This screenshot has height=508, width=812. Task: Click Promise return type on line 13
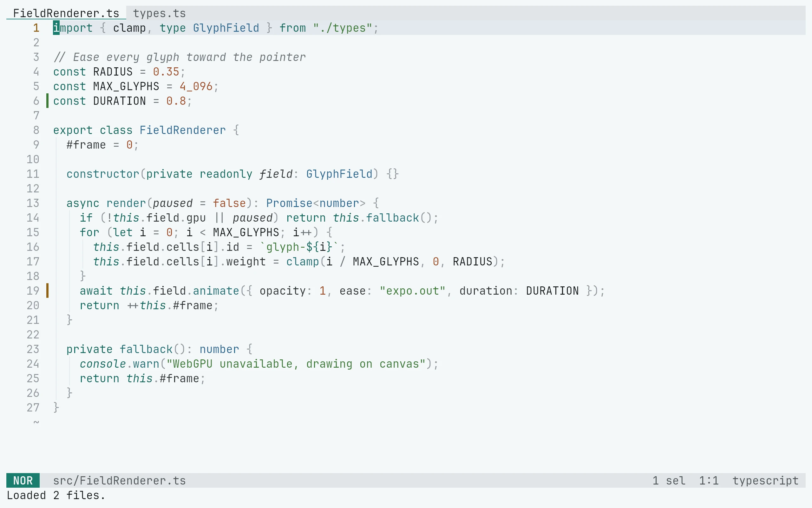coord(289,203)
